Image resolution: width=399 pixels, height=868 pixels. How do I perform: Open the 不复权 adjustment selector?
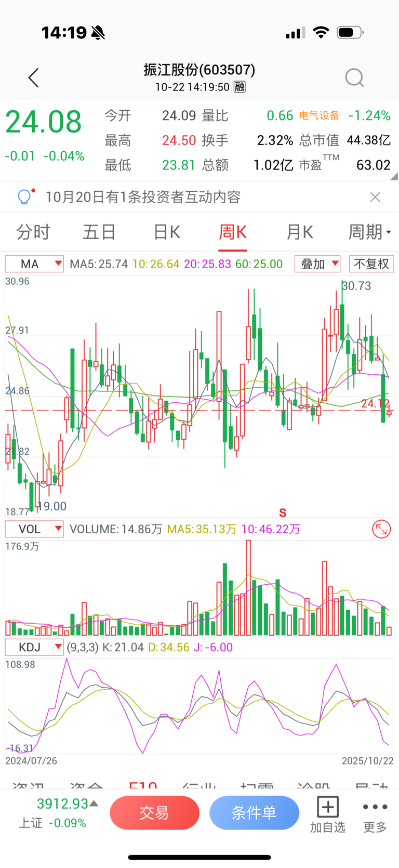tap(371, 264)
